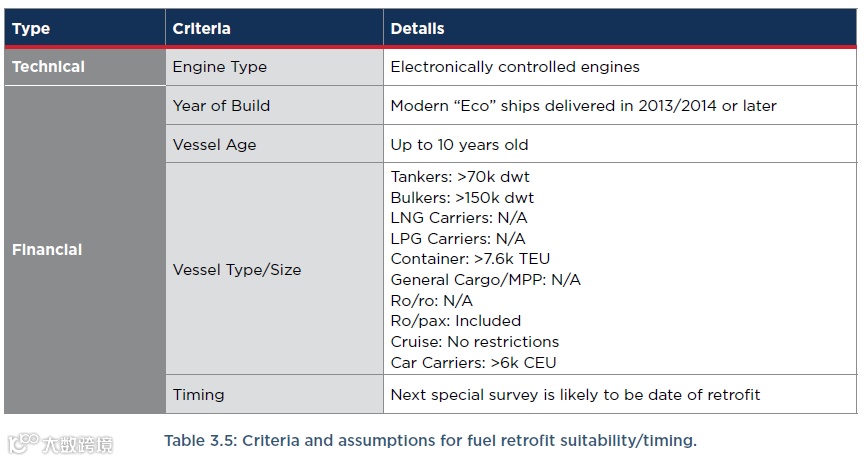Select the 'Technical' type cell
This screenshot has width=864, height=461.
(48, 67)
